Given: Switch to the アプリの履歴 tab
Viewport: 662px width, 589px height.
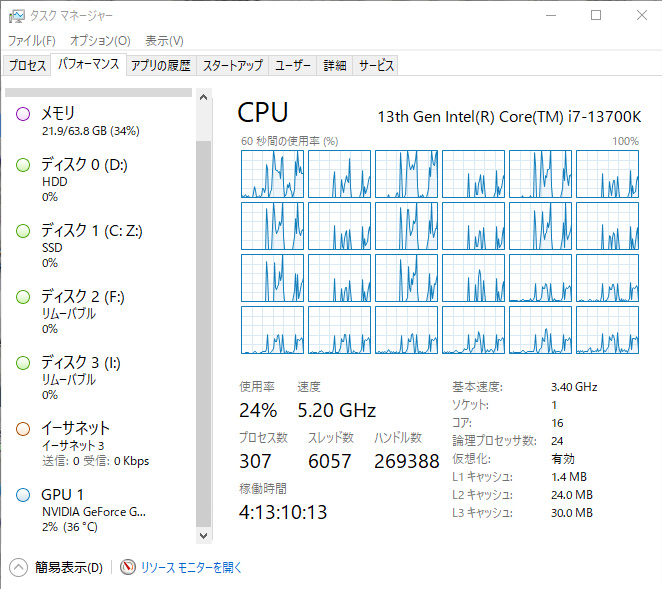Looking at the screenshot, I should pos(160,65).
